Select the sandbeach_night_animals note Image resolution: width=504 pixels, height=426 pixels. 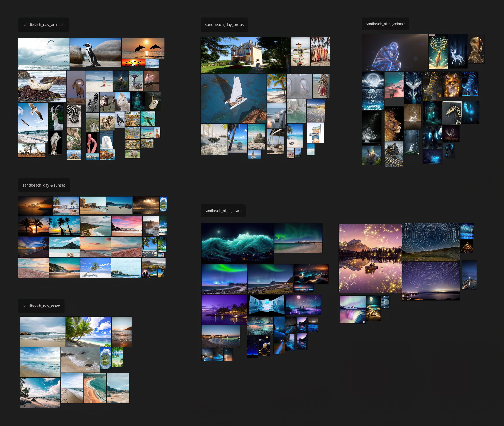pyautogui.click(x=385, y=24)
